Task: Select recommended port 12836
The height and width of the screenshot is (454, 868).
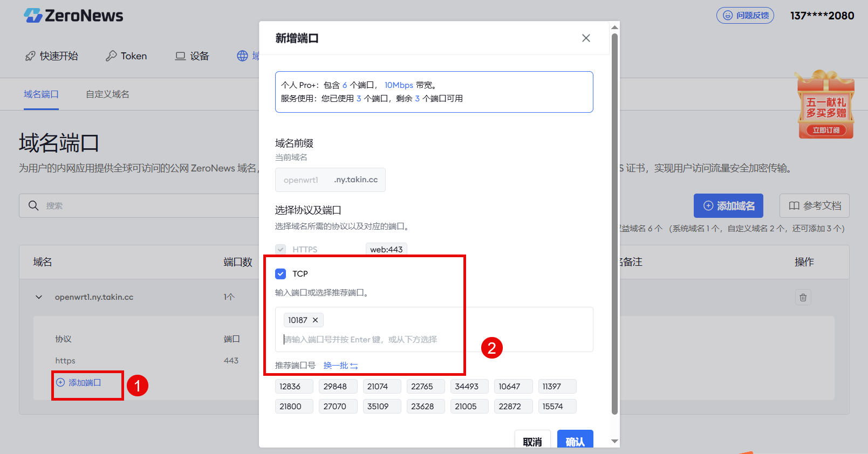Action: [x=294, y=387]
